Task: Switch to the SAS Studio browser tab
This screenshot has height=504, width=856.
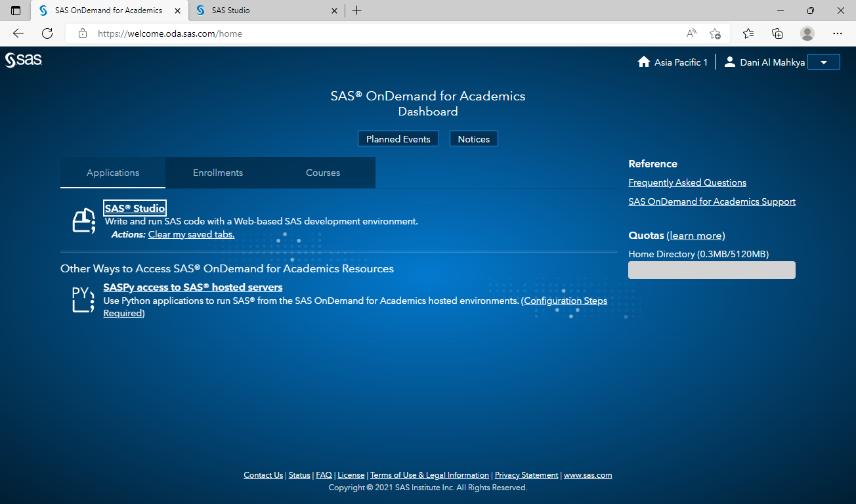Action: pos(267,10)
